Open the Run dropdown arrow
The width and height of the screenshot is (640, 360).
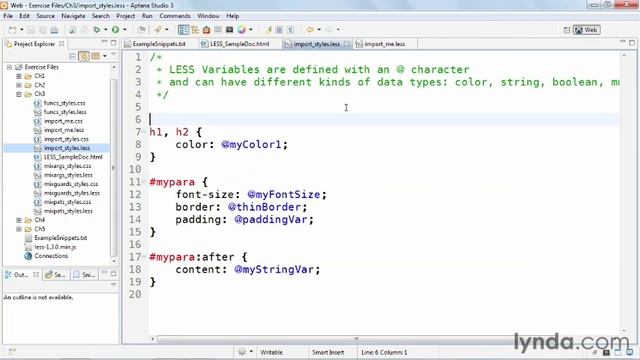coord(124,29)
